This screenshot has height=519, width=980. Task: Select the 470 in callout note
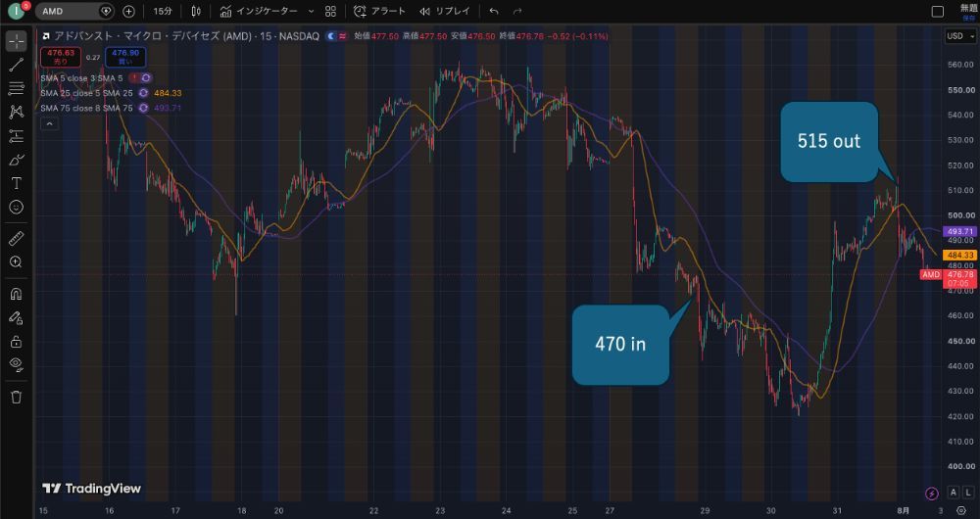click(x=620, y=344)
